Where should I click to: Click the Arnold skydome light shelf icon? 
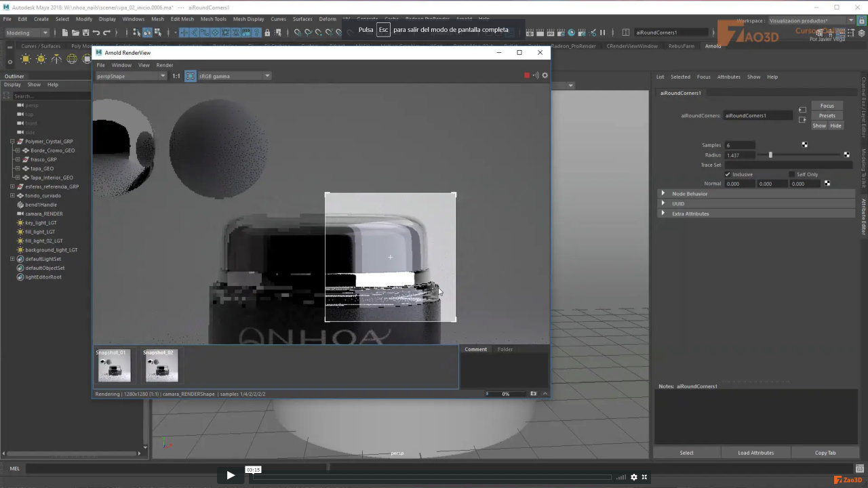(72, 60)
